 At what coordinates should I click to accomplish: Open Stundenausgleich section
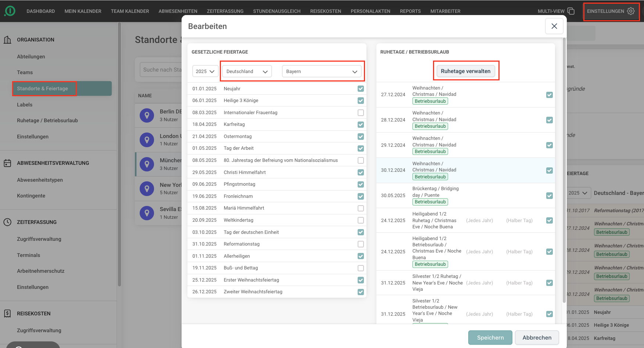277,11
